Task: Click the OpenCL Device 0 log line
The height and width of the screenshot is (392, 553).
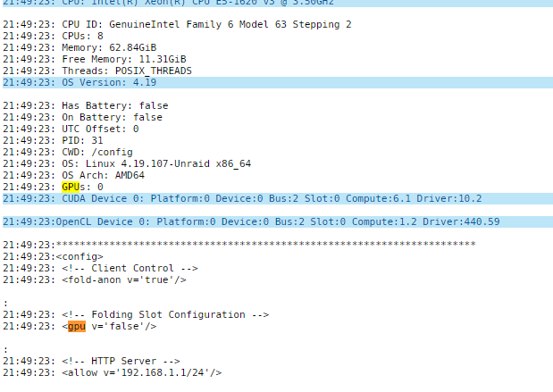Action: (278, 221)
